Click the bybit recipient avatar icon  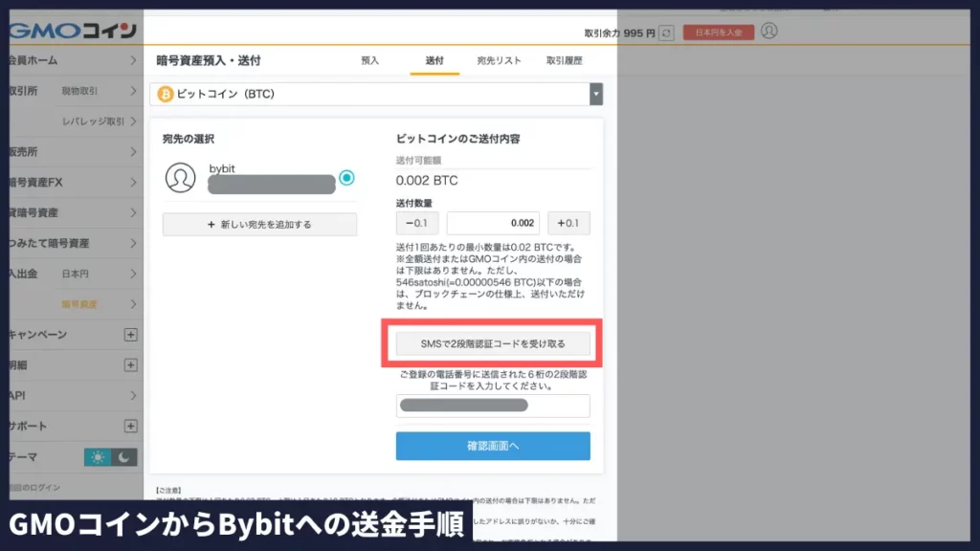tap(180, 177)
